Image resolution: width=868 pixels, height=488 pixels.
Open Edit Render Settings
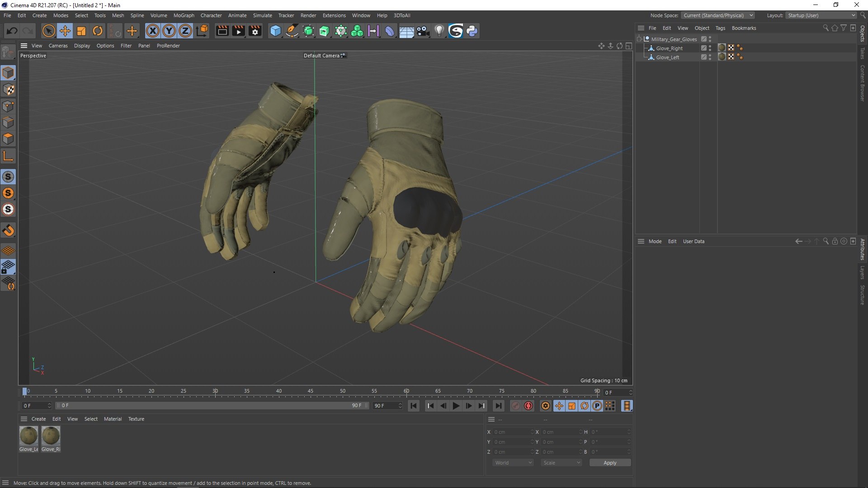(x=255, y=31)
